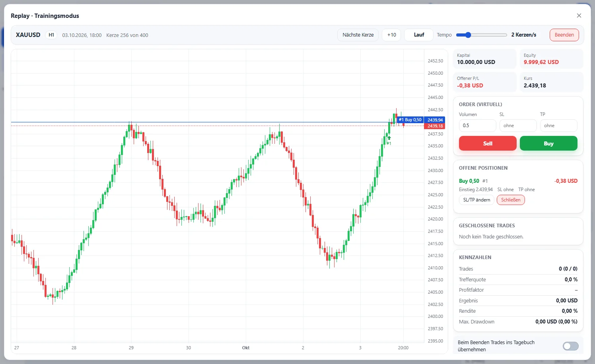Screen dimensions: 595x364
Task: Close position #1 with Schließen
Action: point(511,200)
